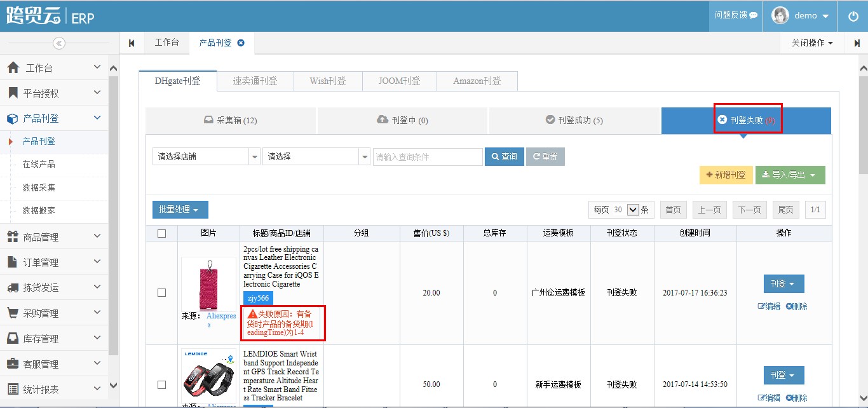Screen dimensions: 868x408
Task: Click 首页 first page button
Action: [x=674, y=210]
